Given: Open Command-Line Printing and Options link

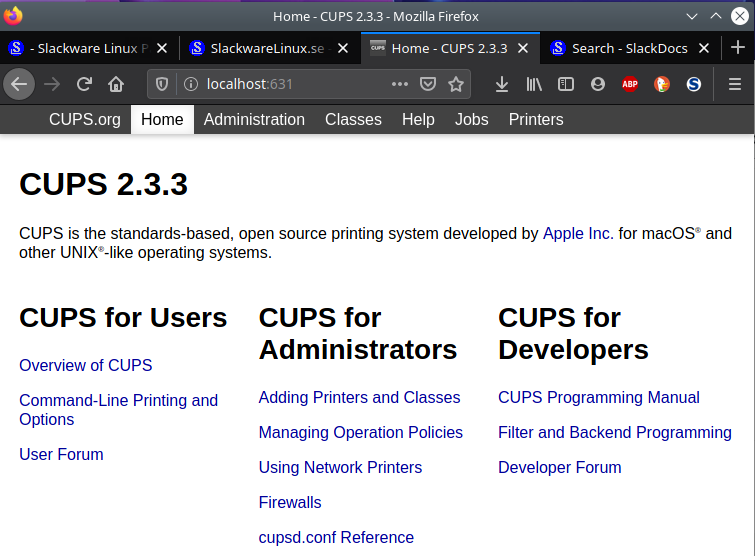Looking at the screenshot, I should coord(118,410).
